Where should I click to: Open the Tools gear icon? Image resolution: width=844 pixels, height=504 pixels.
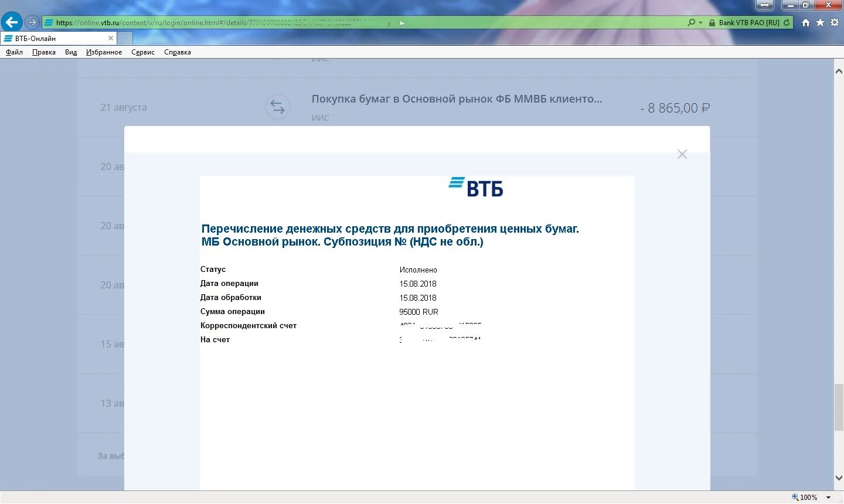point(835,22)
